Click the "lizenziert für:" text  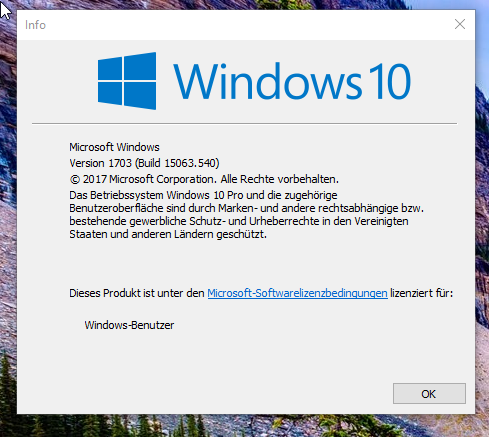tap(422, 293)
